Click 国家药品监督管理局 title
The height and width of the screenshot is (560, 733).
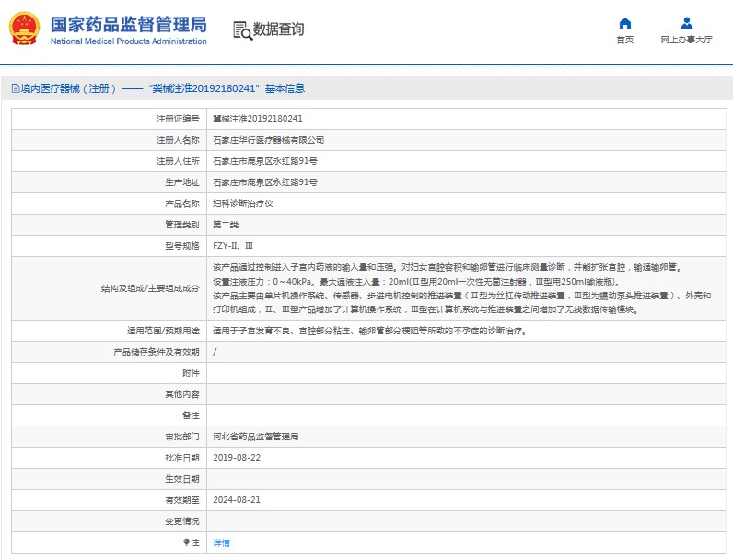[129, 24]
